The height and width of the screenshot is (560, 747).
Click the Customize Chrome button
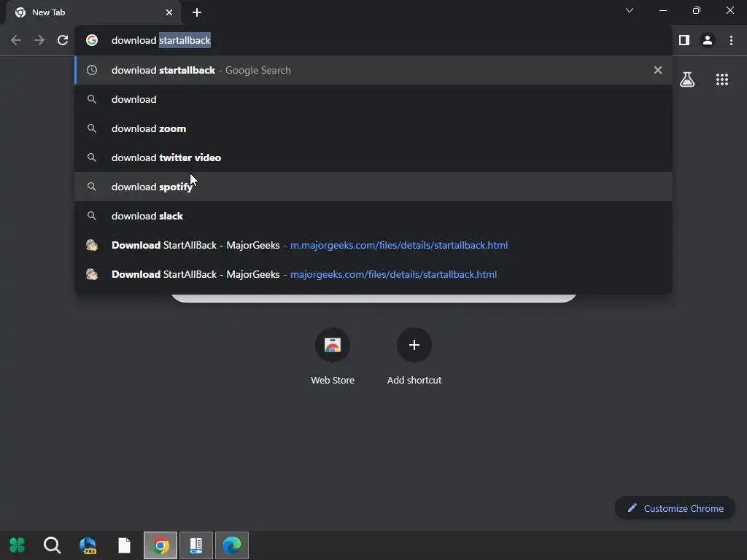675,508
